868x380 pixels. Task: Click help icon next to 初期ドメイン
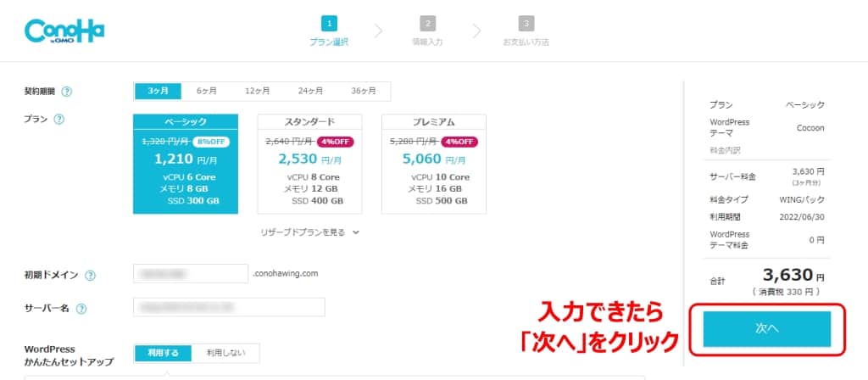90,276
